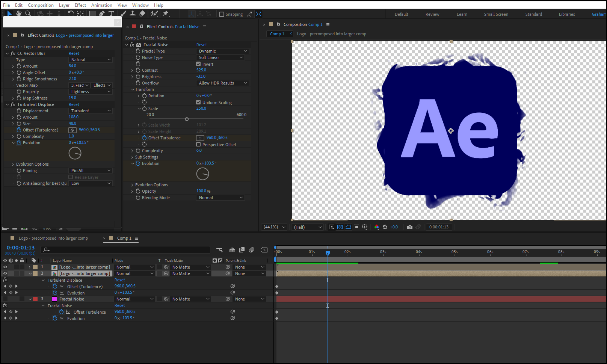
Task: Click the 0:00:01:13 timecode in timeline
Action: [21, 248]
